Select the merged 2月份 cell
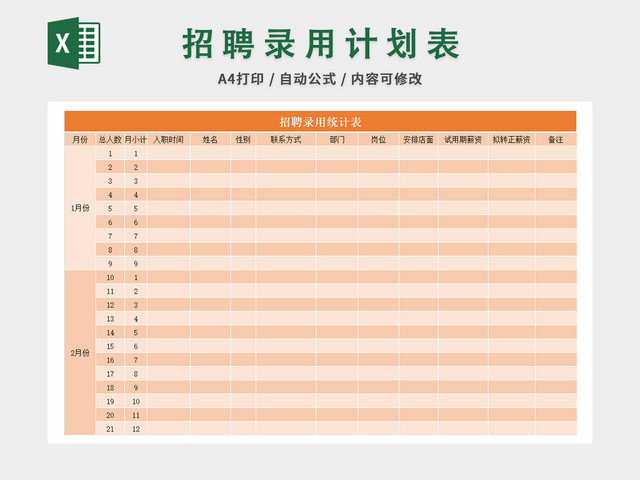 80,353
